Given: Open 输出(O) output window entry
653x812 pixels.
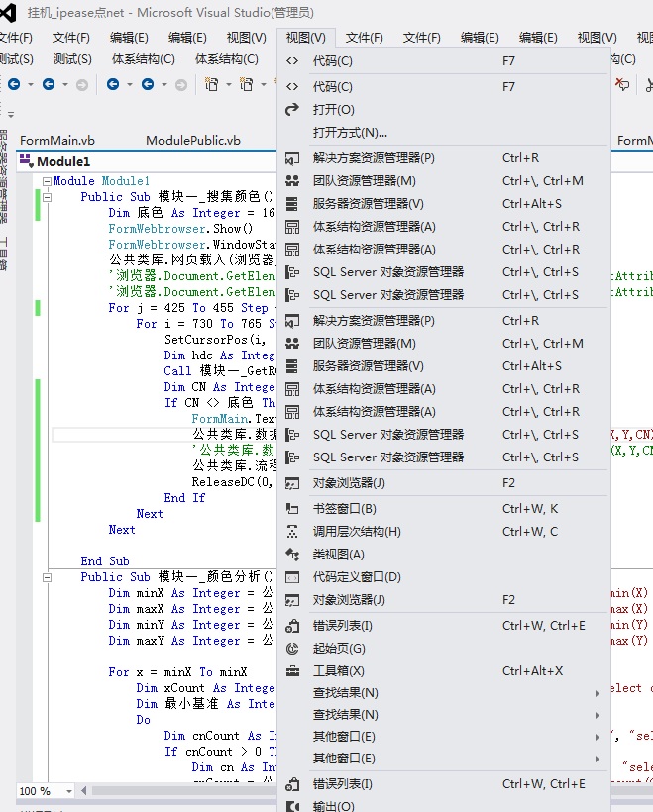Looking at the screenshot, I should coord(444,806).
